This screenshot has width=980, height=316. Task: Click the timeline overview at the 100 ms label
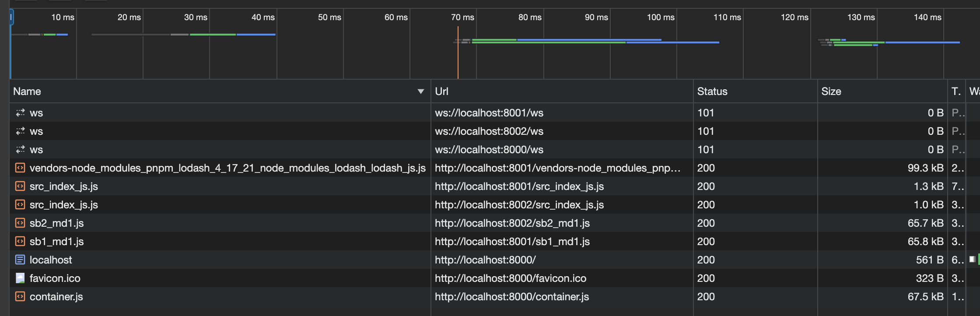(x=661, y=18)
